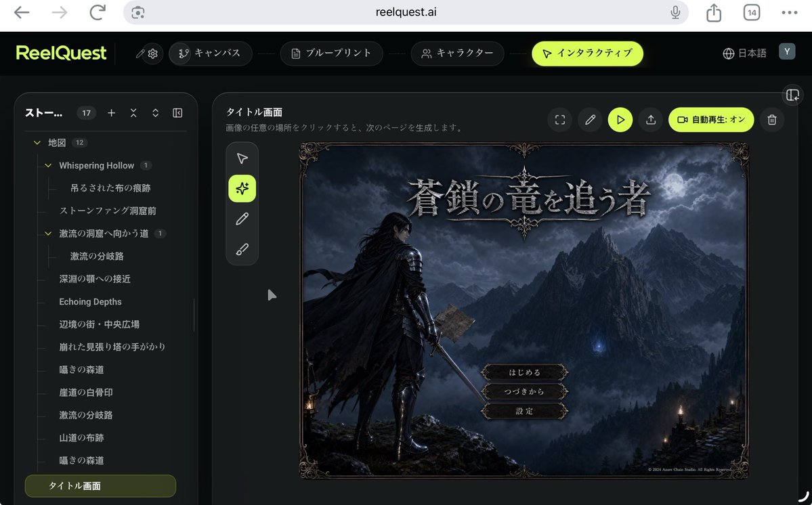This screenshot has width=812, height=505.
Task: Focus the reelquest.ai address field
Action: coord(406,12)
